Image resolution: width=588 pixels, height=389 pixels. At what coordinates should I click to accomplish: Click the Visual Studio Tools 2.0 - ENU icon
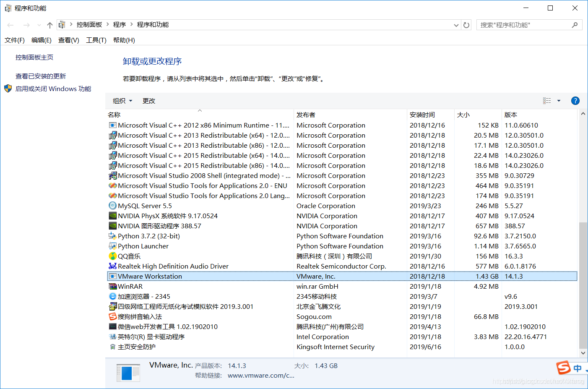tap(112, 185)
